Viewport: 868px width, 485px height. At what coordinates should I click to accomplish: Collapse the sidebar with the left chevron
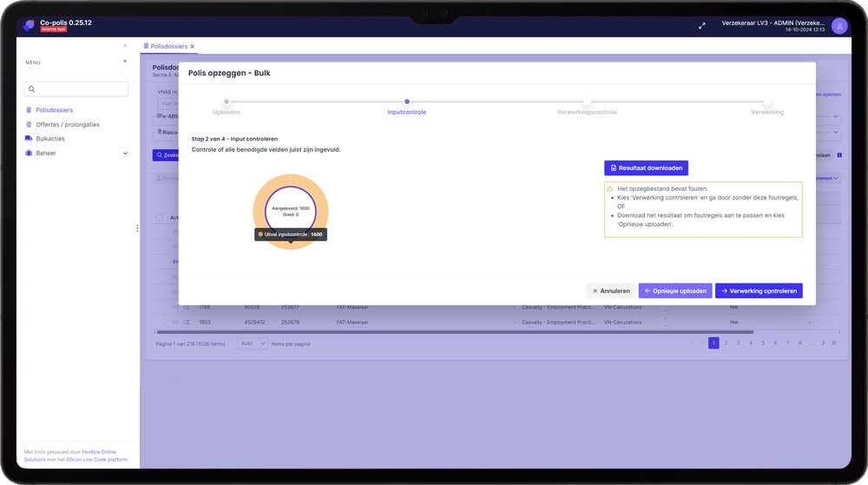[x=125, y=46]
